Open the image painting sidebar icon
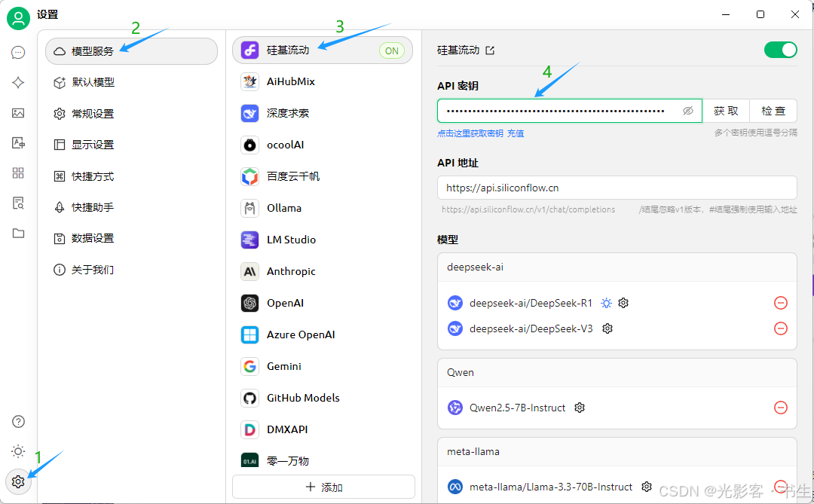This screenshot has height=504, width=814. (18, 113)
